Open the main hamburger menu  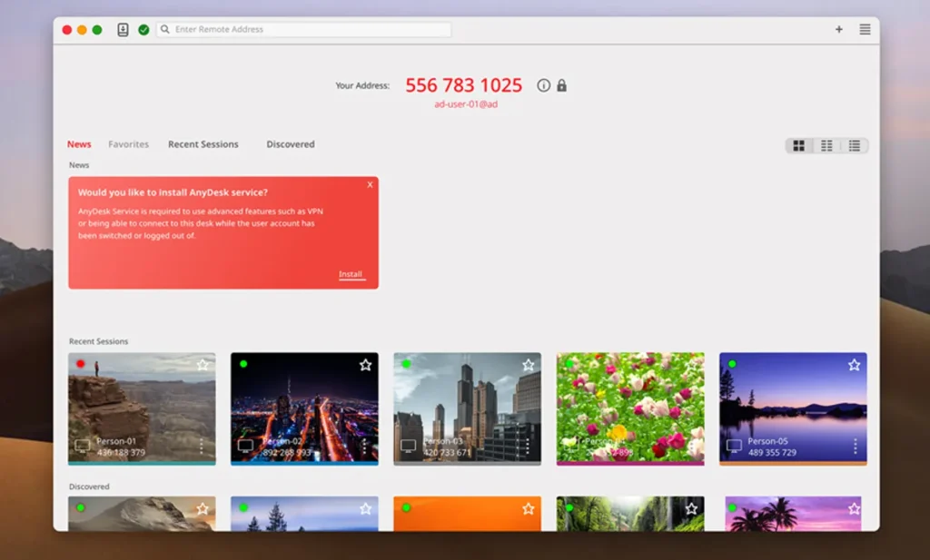[x=865, y=29]
